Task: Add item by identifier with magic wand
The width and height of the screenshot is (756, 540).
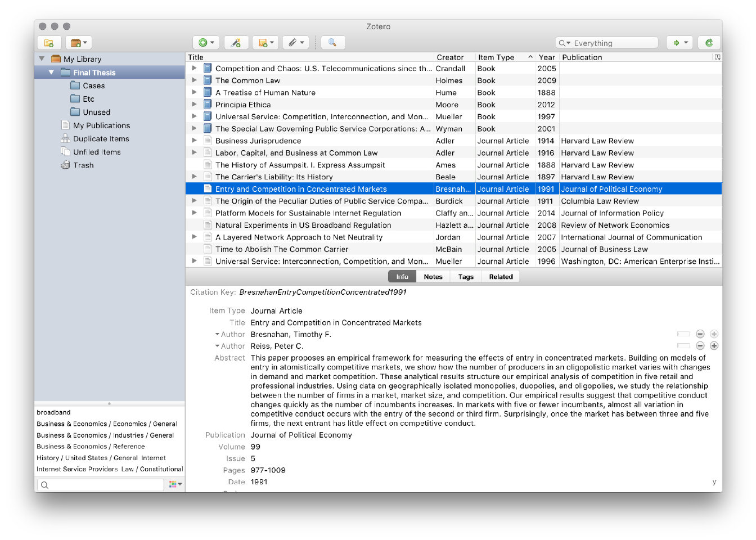Action: click(x=236, y=43)
